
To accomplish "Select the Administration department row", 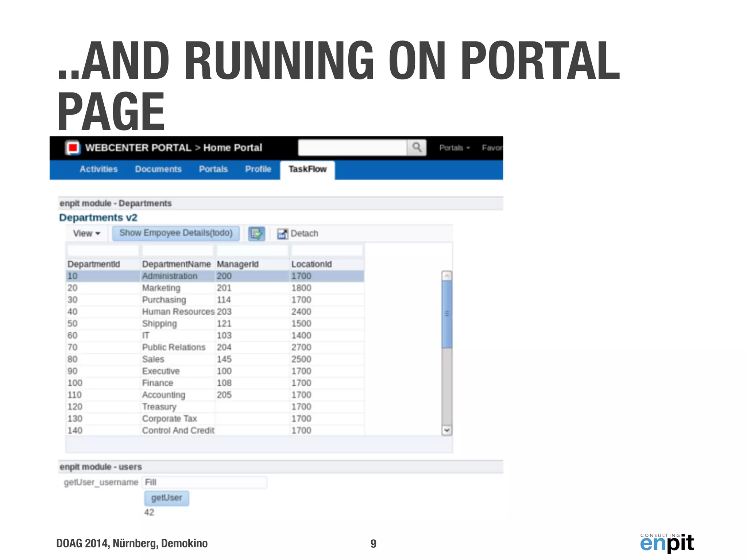I will tap(215, 276).
